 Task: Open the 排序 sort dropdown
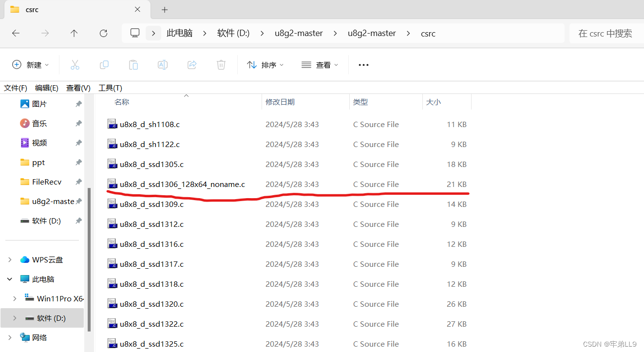(x=265, y=65)
